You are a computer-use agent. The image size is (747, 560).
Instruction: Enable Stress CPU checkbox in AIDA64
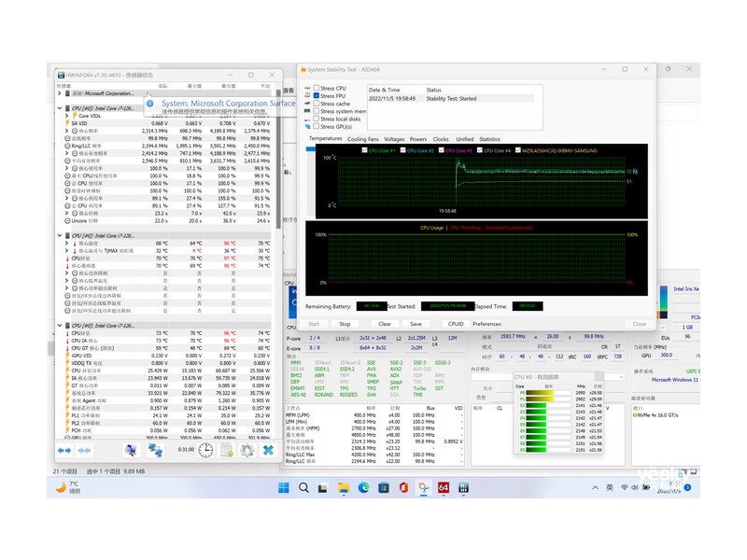317,88
